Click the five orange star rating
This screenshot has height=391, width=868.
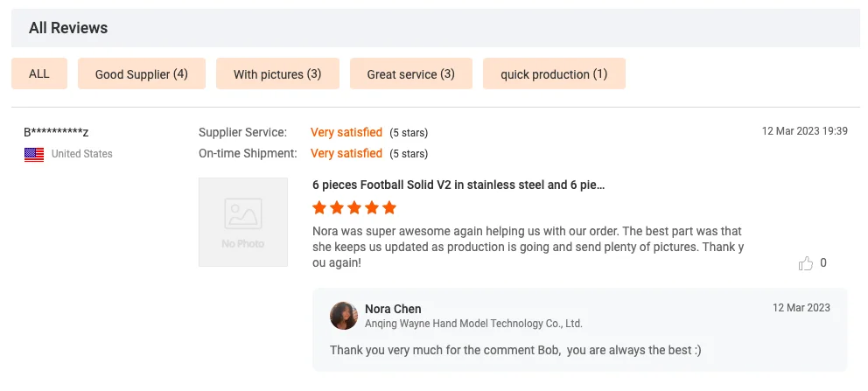[354, 208]
